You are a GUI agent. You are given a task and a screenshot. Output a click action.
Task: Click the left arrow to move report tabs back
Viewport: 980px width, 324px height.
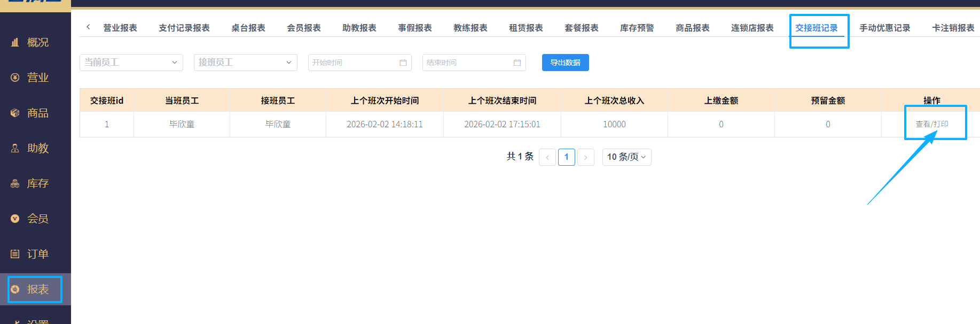point(88,27)
